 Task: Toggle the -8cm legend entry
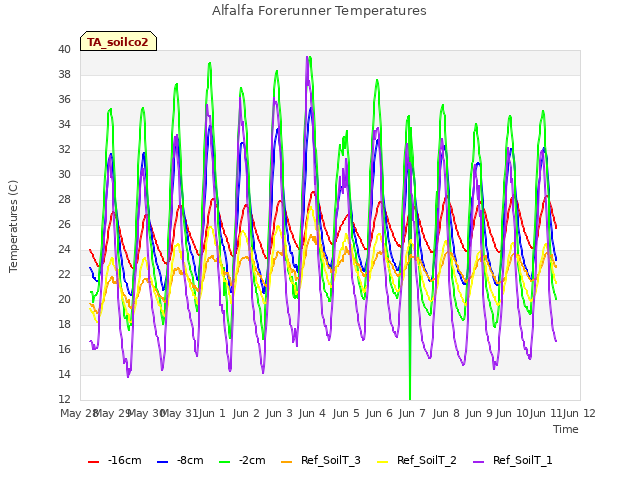click(180, 461)
